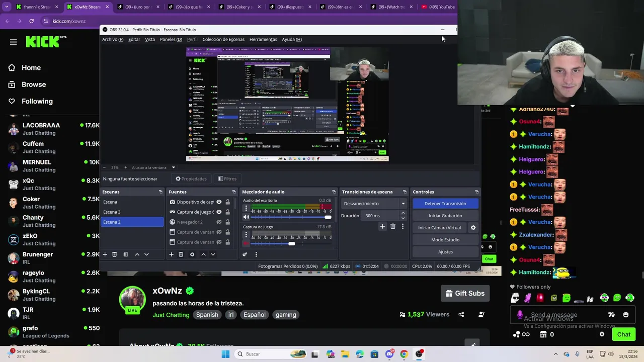The image size is (644, 362).
Task: Increase transition Duración with up arrow
Action: click(x=403, y=213)
